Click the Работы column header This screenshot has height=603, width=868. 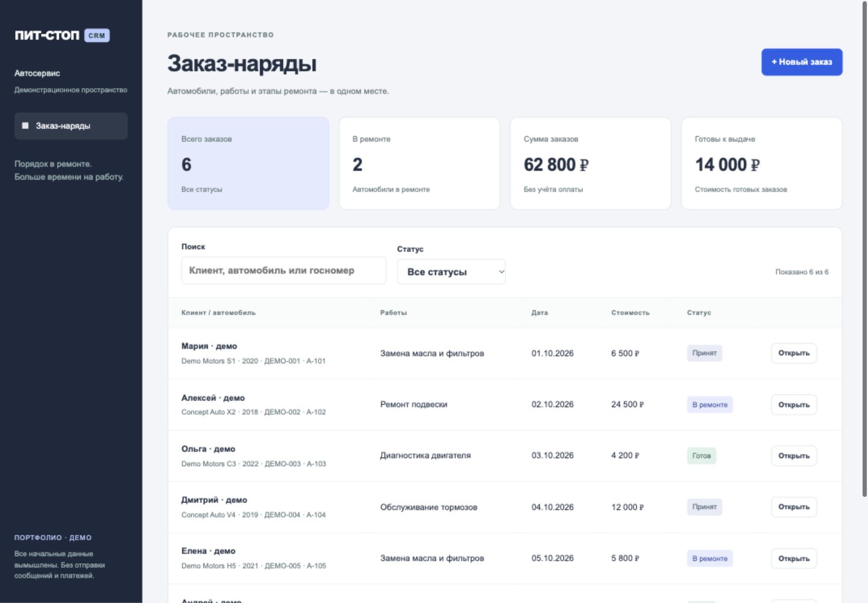394,313
